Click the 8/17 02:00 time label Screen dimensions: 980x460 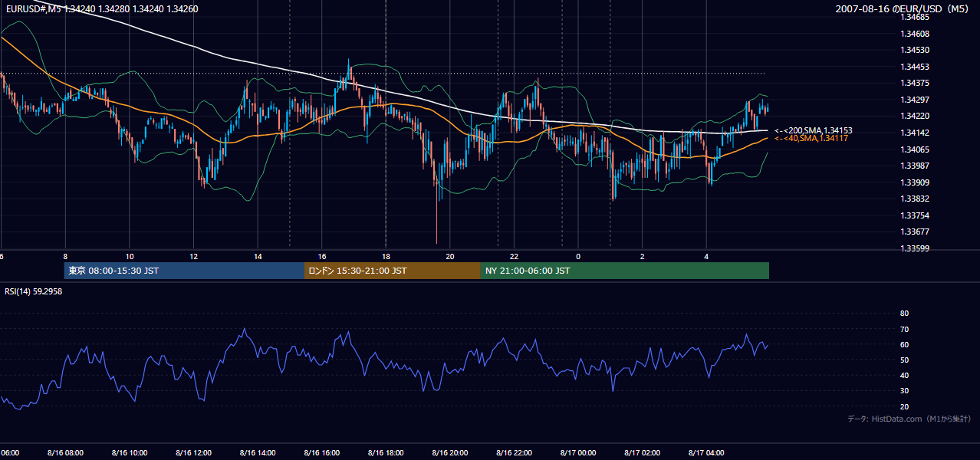point(642,453)
